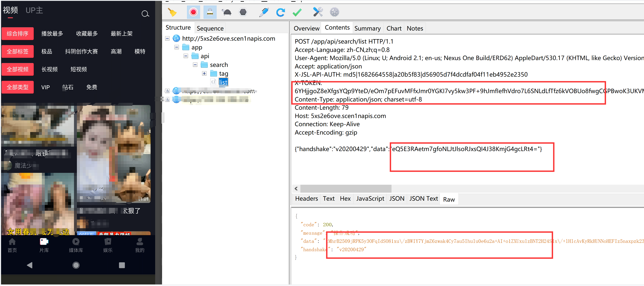Switch request view to JavaScript
The image size is (644, 286).
[x=370, y=199]
